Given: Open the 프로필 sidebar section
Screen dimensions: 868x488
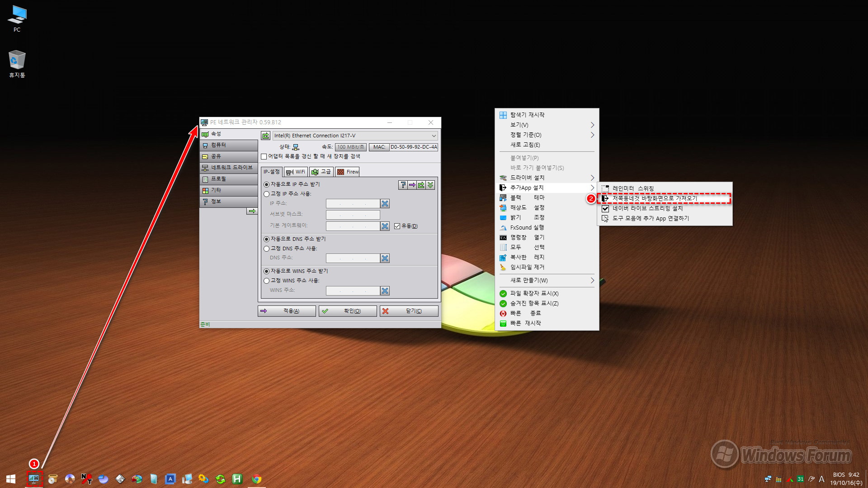Looking at the screenshot, I should pos(229,179).
